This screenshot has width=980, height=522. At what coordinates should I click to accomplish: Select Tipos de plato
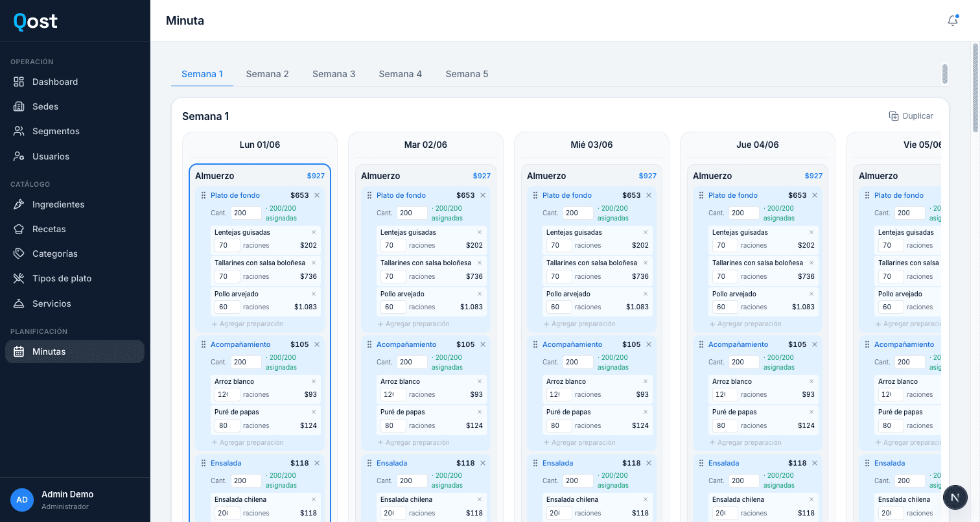pos(75,278)
